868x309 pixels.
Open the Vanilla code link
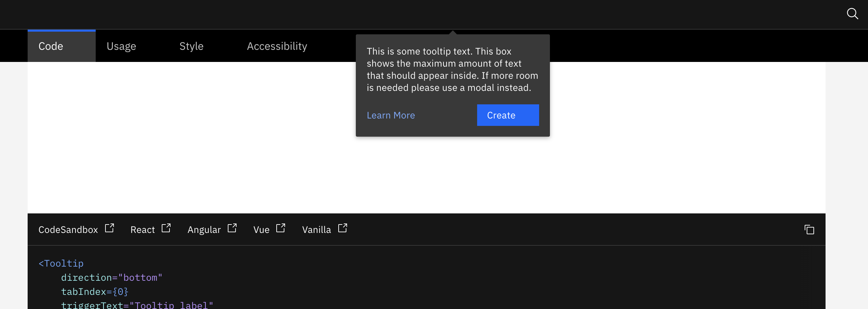tap(316, 230)
